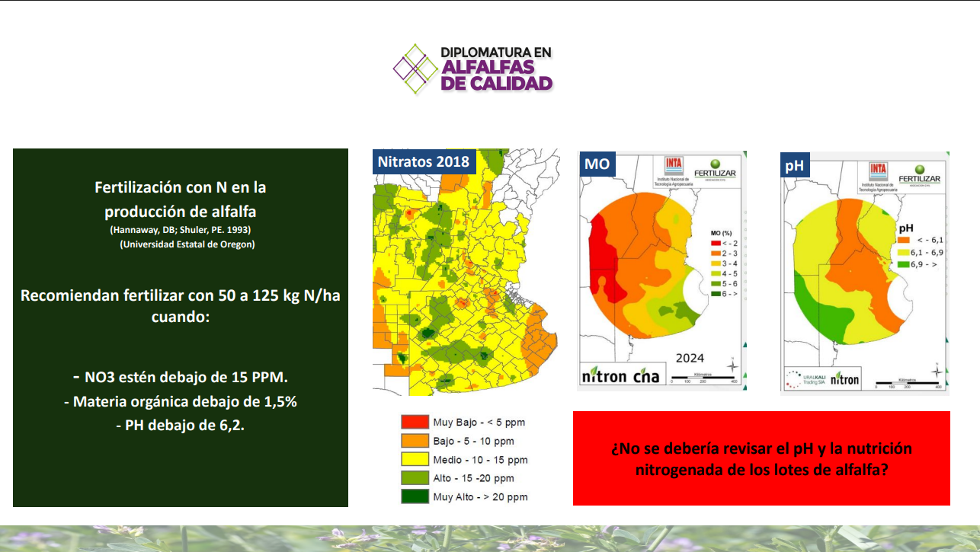Screen dimensions: 980x552
Task: Click the FERTILIZAR logo on the pH map
Action: point(919,174)
